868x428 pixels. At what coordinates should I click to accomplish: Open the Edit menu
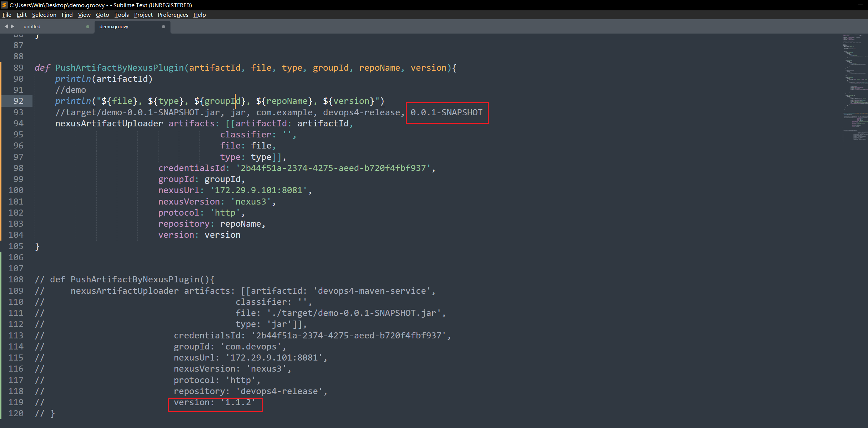tap(21, 15)
